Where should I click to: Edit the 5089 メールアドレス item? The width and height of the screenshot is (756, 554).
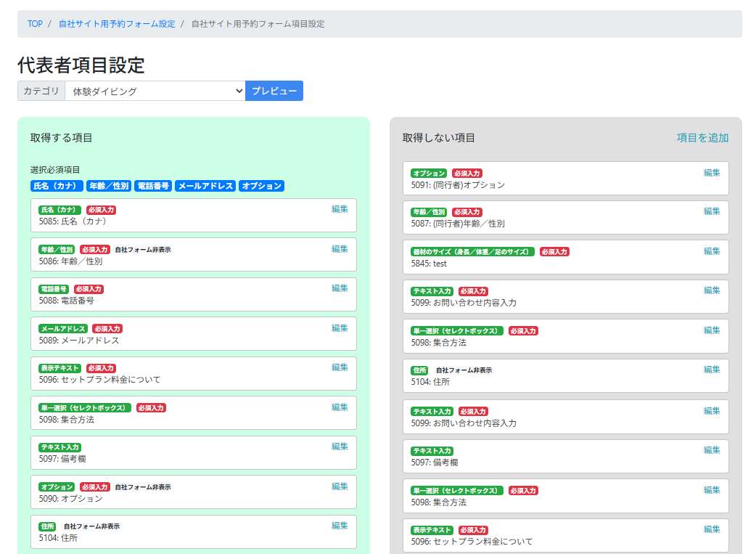click(x=340, y=328)
